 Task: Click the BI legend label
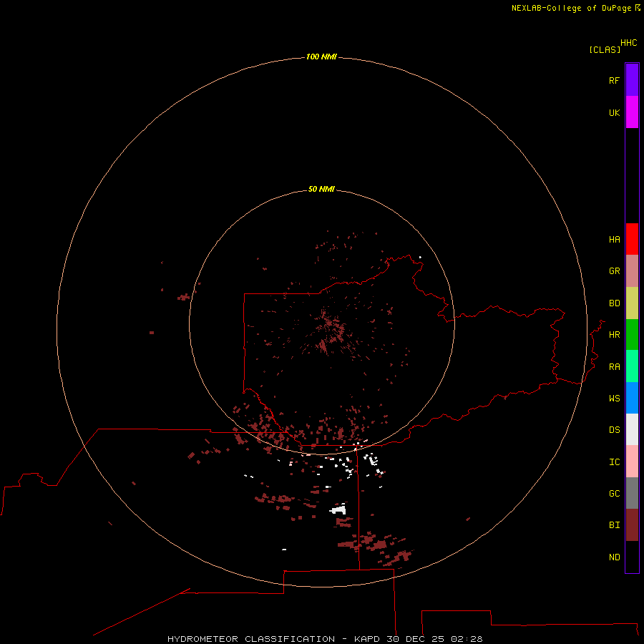pos(614,525)
